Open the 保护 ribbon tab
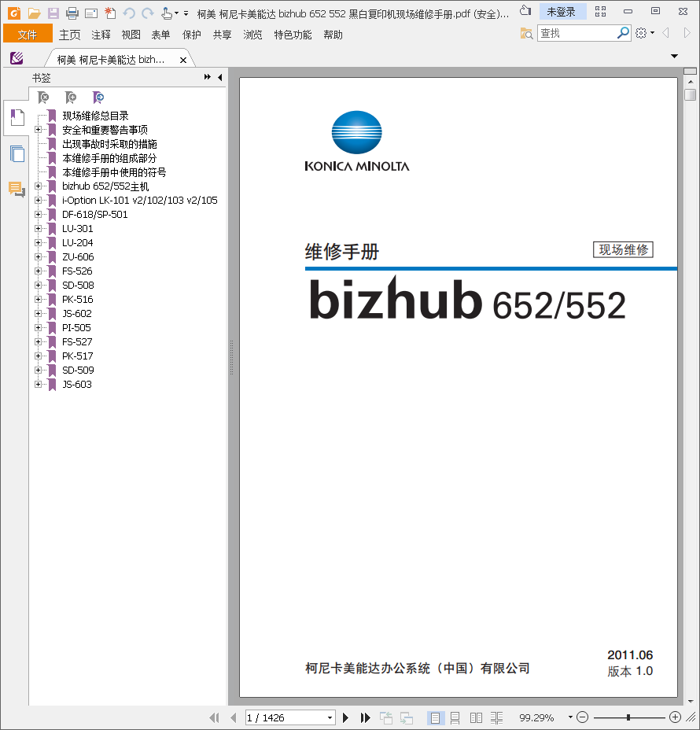Viewport: 700px width, 730px height. tap(191, 35)
